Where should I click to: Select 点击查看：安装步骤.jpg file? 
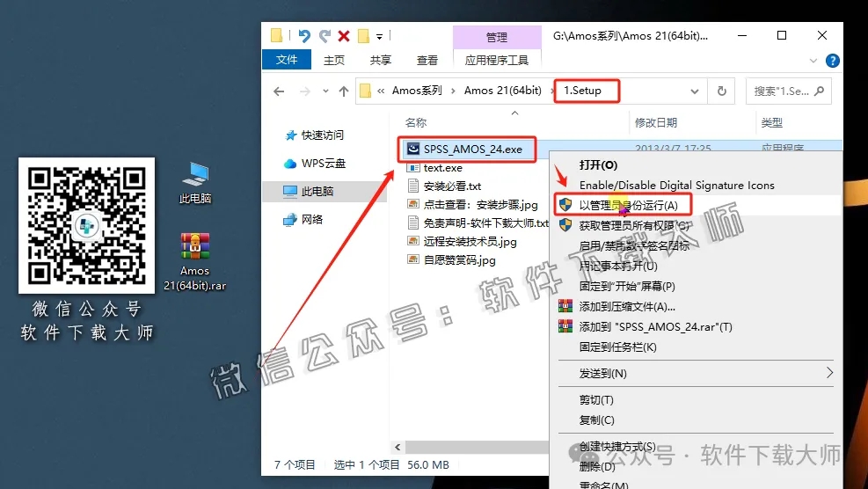coord(480,205)
